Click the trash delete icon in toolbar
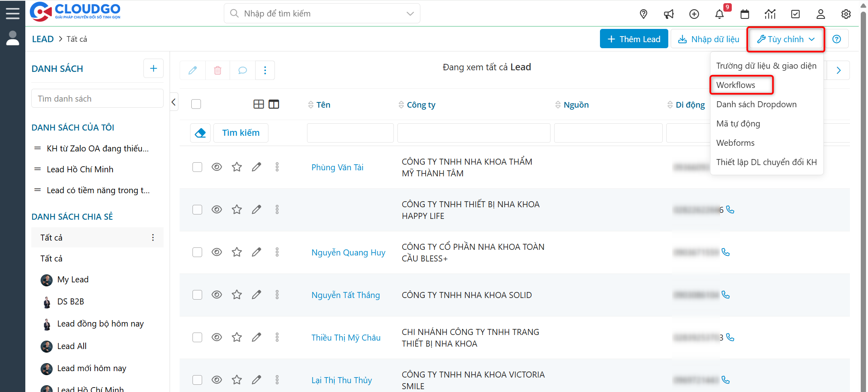The height and width of the screenshot is (392, 868). point(217,70)
